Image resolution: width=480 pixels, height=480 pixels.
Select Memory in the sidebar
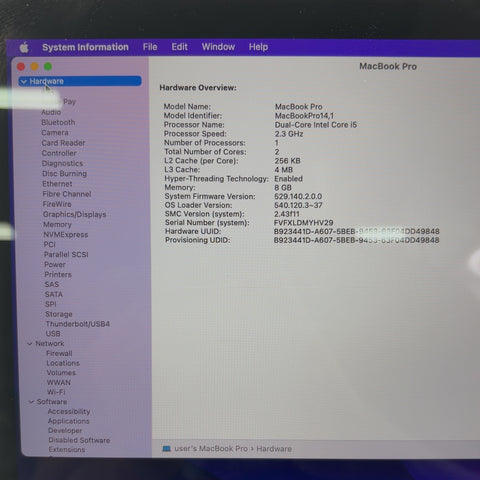tap(57, 225)
